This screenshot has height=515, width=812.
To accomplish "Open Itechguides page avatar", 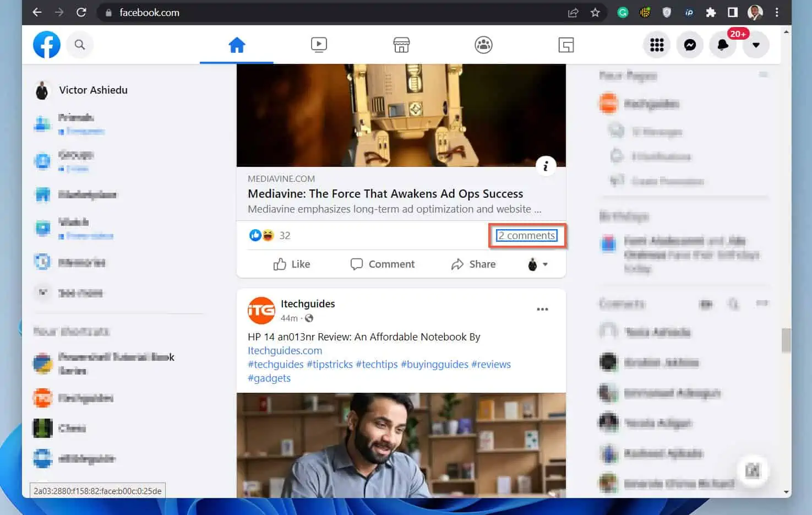I will pos(261,311).
